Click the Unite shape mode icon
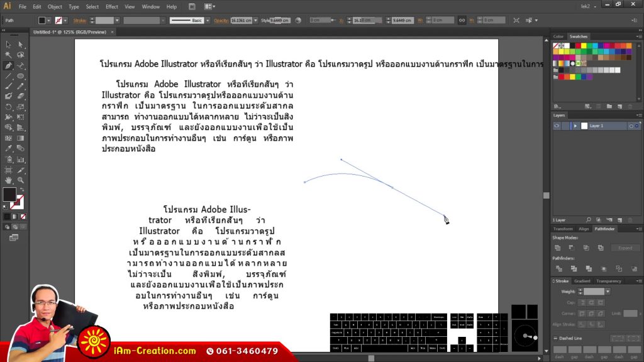 558,248
